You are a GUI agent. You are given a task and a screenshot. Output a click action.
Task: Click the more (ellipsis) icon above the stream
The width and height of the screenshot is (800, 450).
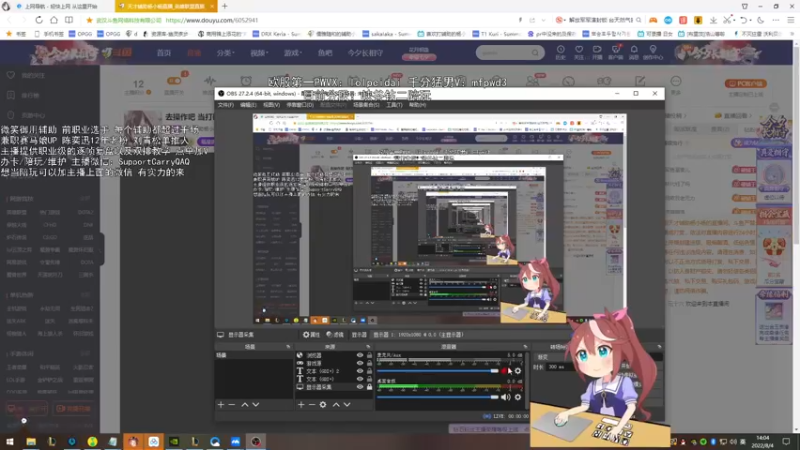coord(676,82)
